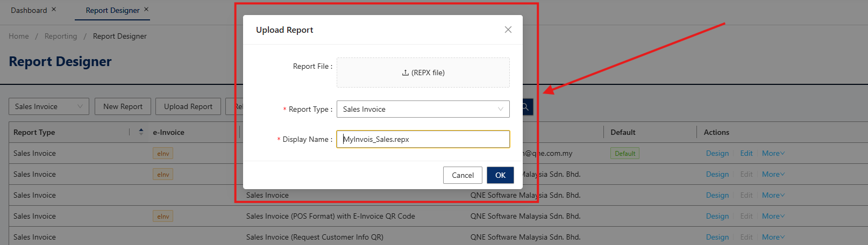Close the Upload Report dialog with X
Viewport: 868px width, 245px height.
pyautogui.click(x=508, y=30)
